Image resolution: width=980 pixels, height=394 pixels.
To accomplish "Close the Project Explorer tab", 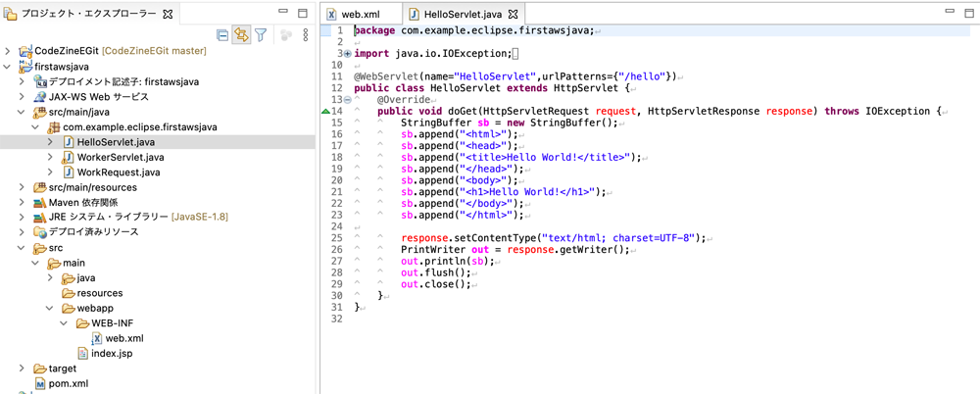I will (x=167, y=13).
